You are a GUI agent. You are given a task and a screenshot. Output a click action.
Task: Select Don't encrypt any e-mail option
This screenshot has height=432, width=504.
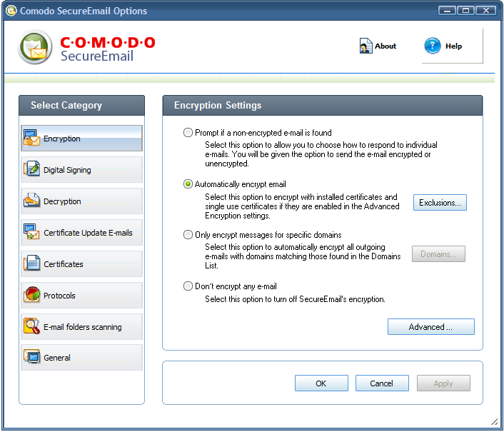[x=188, y=286]
